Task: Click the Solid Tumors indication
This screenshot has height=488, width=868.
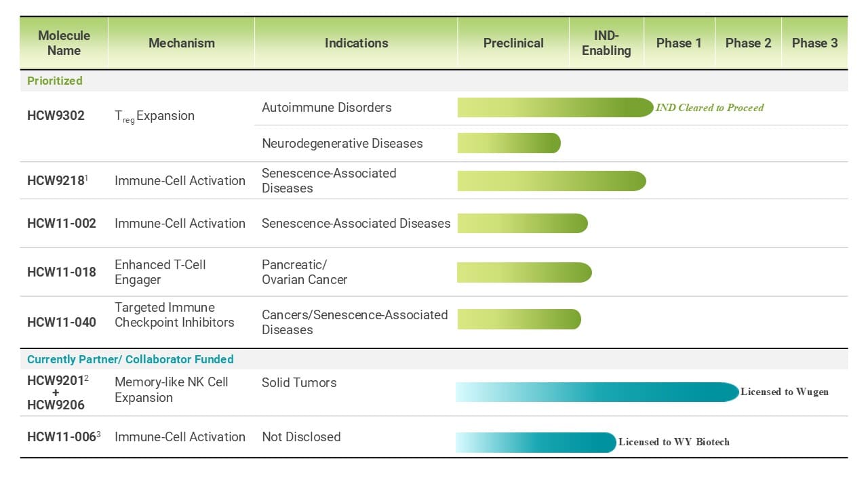Action: (299, 382)
